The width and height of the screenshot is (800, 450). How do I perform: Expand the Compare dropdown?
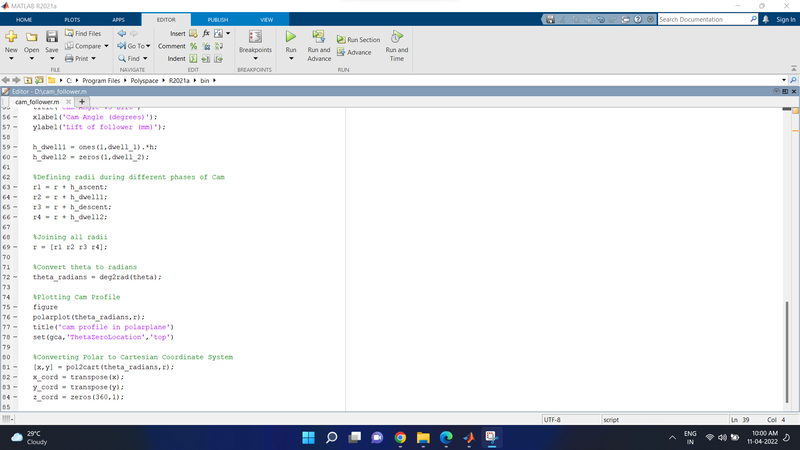[106, 46]
